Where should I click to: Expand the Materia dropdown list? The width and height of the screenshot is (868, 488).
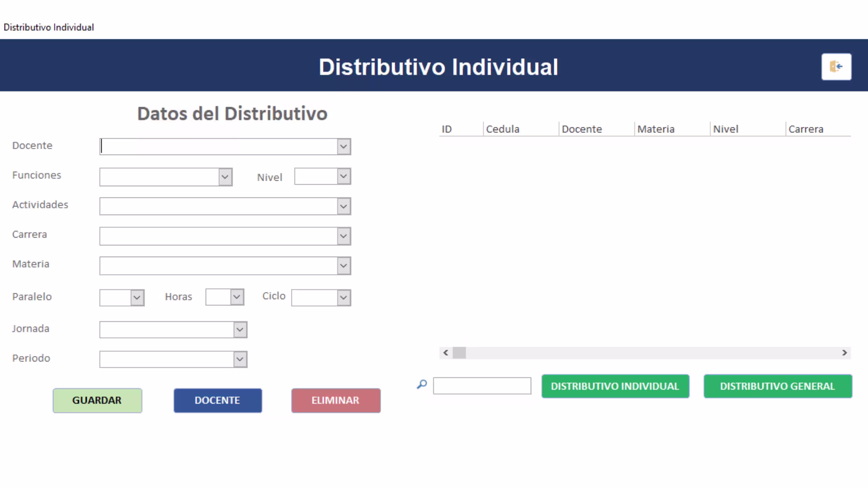[x=344, y=266]
